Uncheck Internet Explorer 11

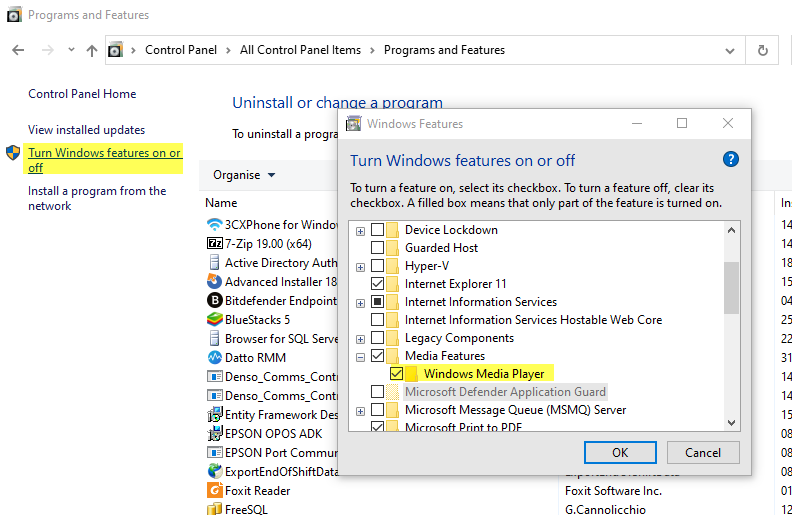377,284
